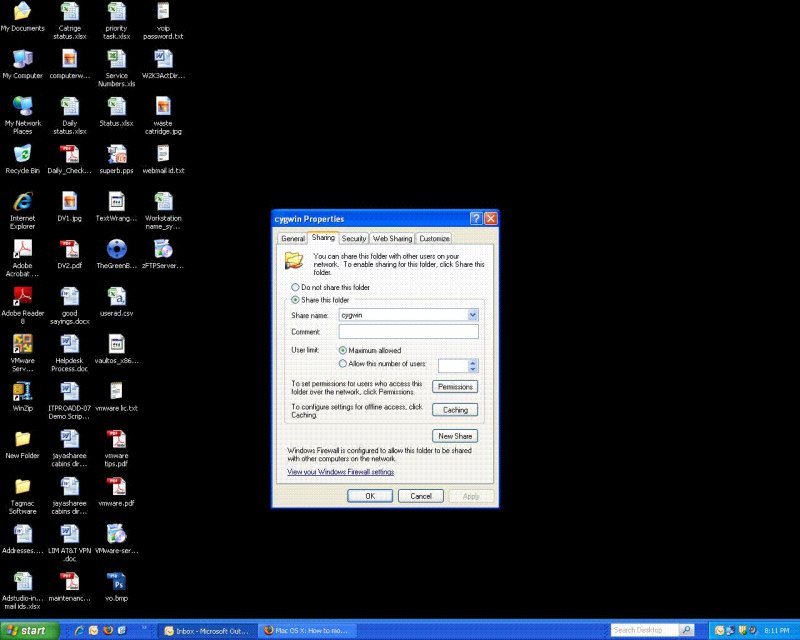
Task: Click the help question mark in cygwin Properties
Action: (476, 218)
